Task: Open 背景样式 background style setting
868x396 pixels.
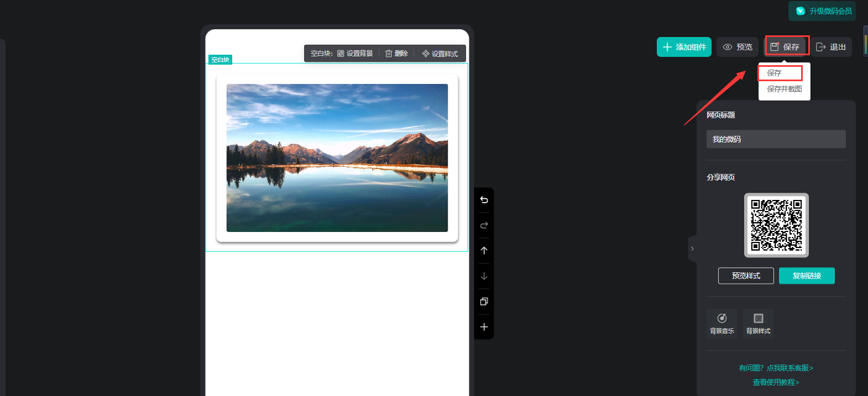Action: coord(758,323)
